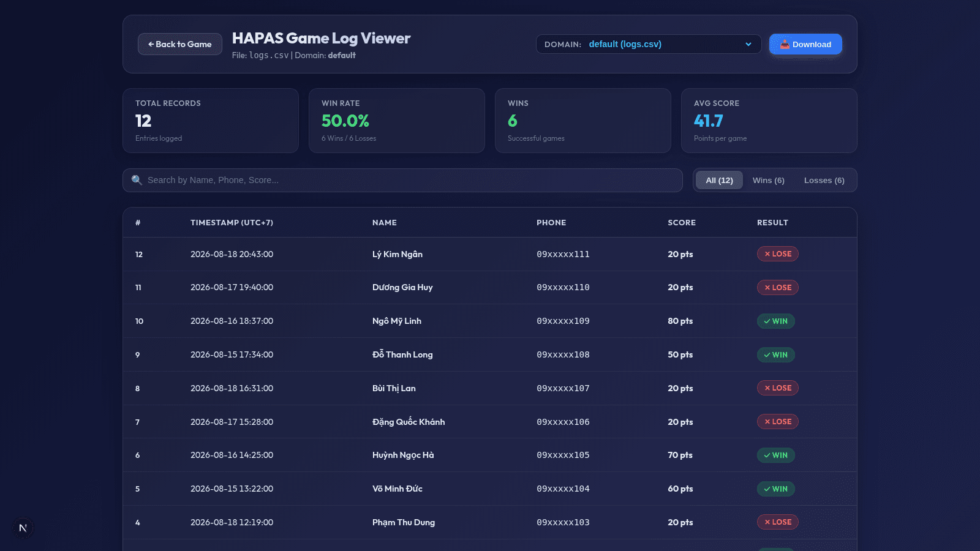Select the name Dương Gia Huy
Screen dimensions: 980x551
click(402, 287)
